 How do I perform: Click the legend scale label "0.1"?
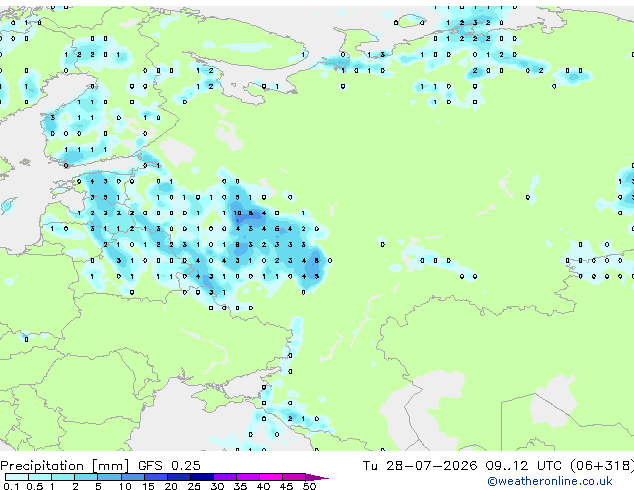(x=11, y=486)
